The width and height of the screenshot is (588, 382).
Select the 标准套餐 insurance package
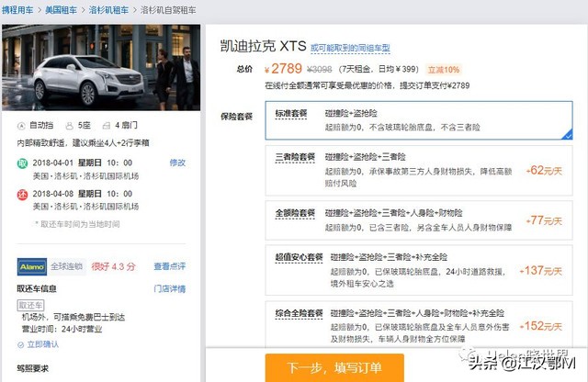tap(419, 120)
